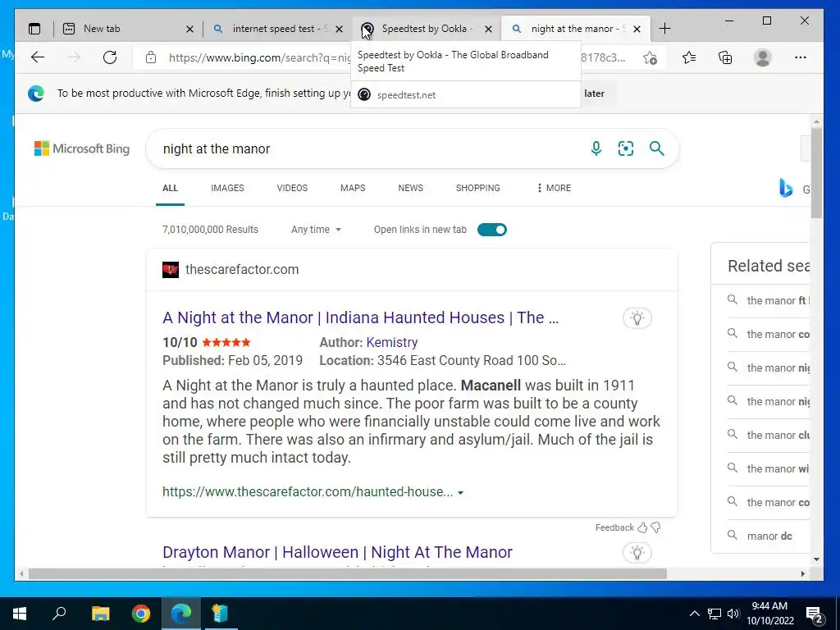The height and width of the screenshot is (630, 840).
Task: Go back to the previous page
Action: [x=38, y=57]
